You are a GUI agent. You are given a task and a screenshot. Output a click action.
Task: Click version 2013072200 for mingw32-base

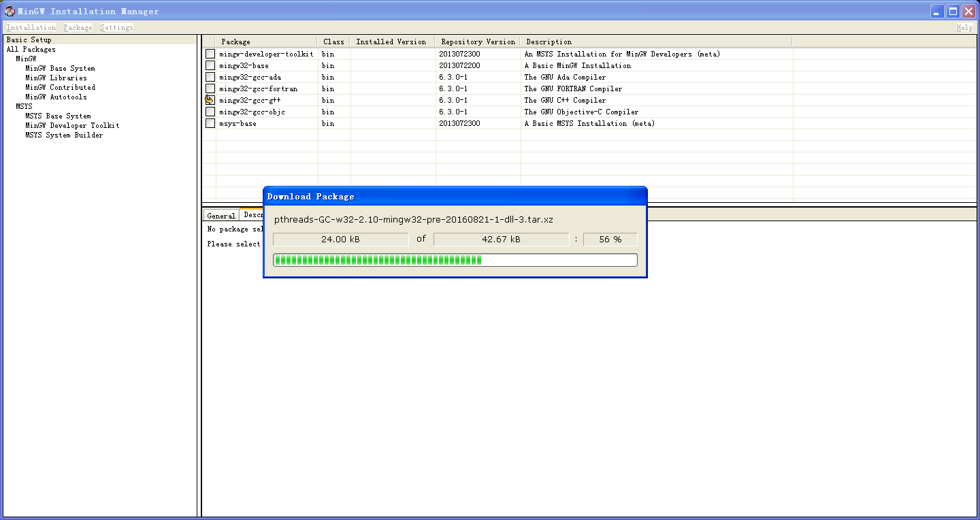tap(459, 65)
